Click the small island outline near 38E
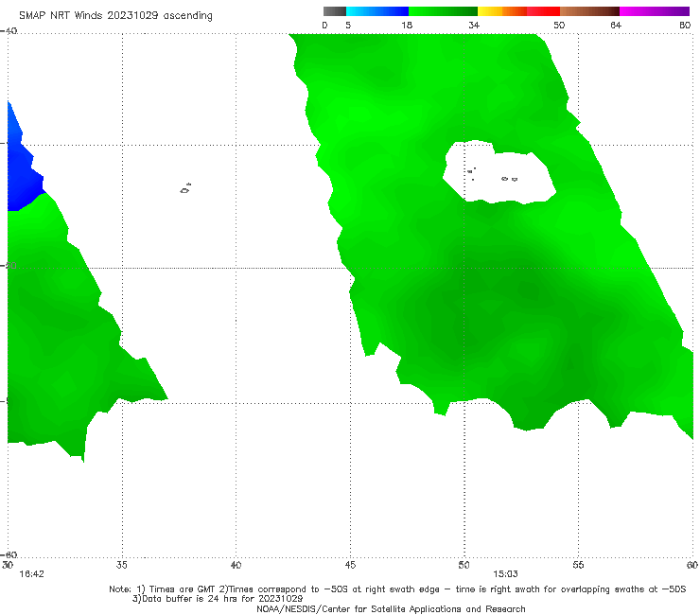 (x=185, y=188)
